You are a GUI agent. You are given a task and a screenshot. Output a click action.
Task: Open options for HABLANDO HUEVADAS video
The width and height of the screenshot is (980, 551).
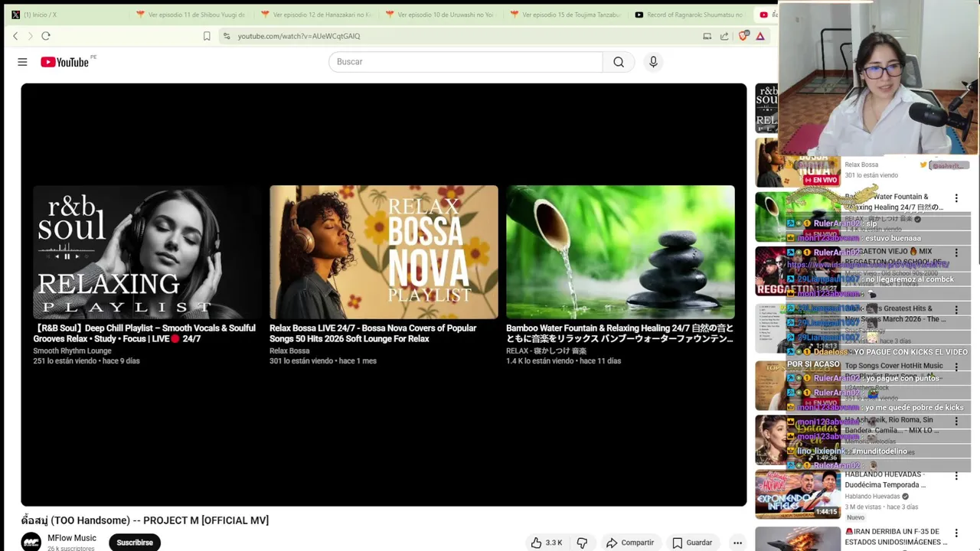coord(955,476)
